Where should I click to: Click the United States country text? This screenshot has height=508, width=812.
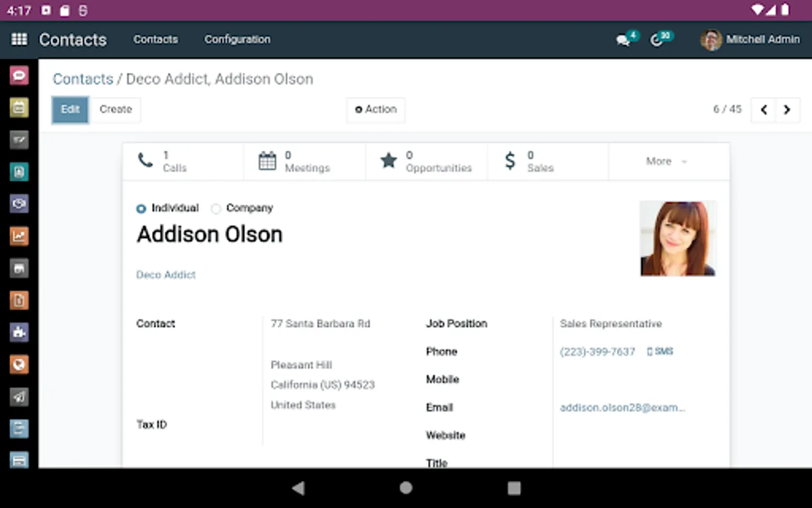coord(303,405)
